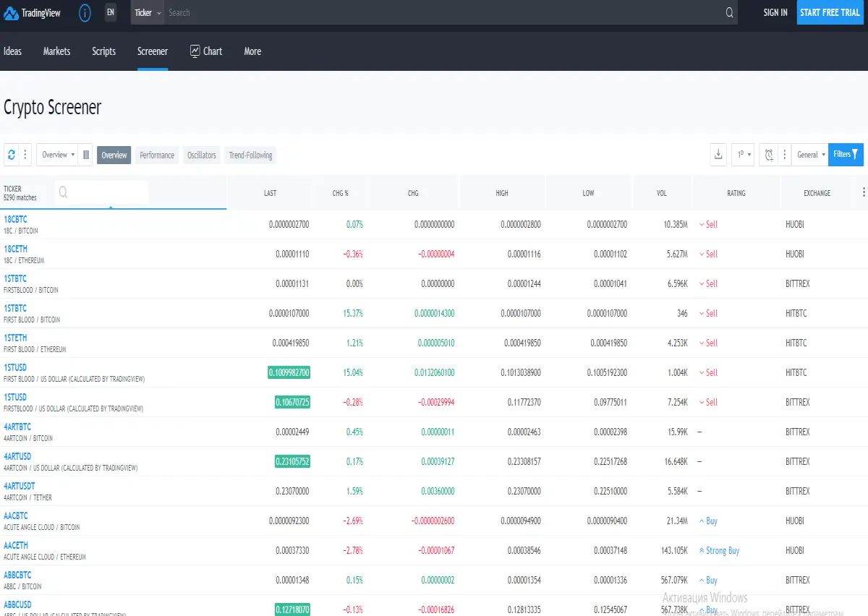
Task: Open table header three-dot column menu
Action: tap(863, 192)
